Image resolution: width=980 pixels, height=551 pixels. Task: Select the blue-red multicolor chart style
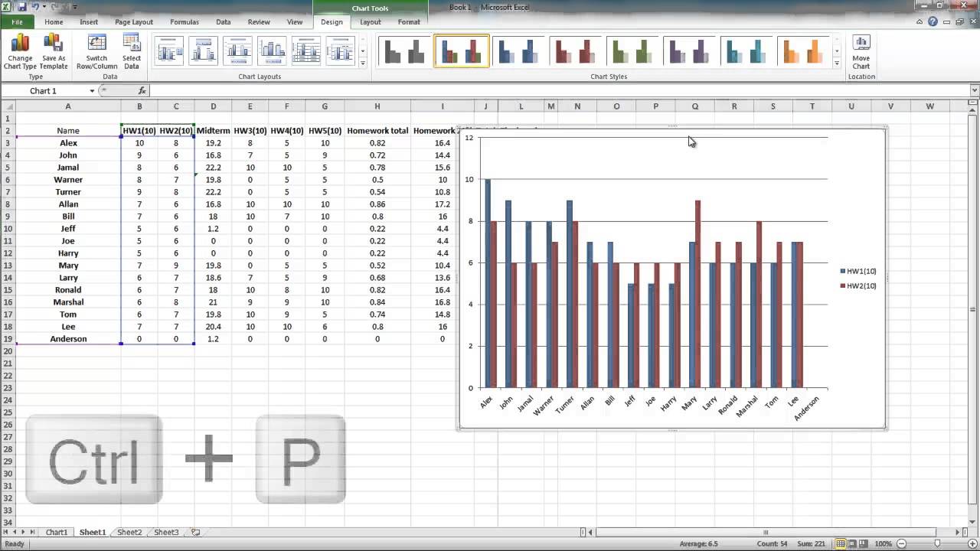click(462, 51)
